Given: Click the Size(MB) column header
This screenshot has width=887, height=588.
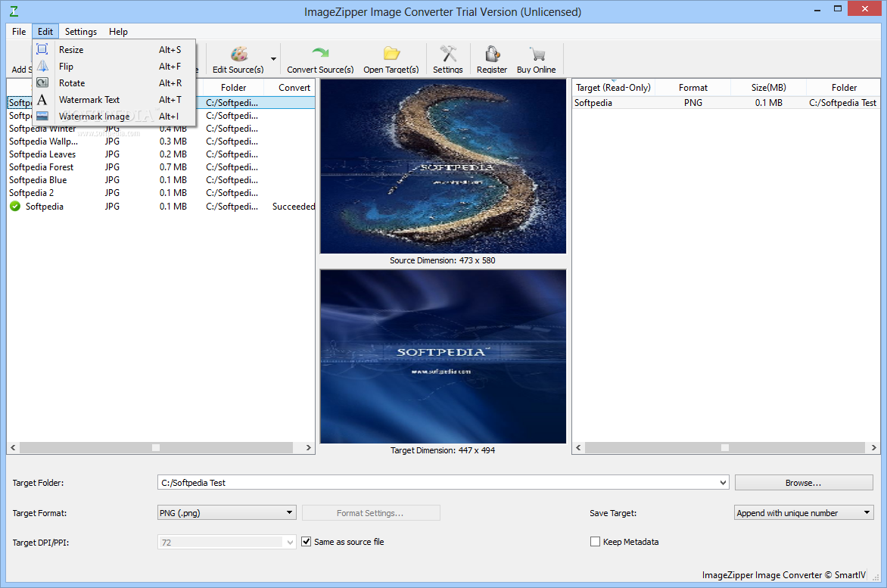Looking at the screenshot, I should (768, 88).
